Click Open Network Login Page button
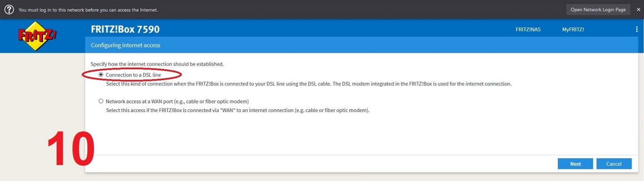644x181 pixels. tap(598, 9)
